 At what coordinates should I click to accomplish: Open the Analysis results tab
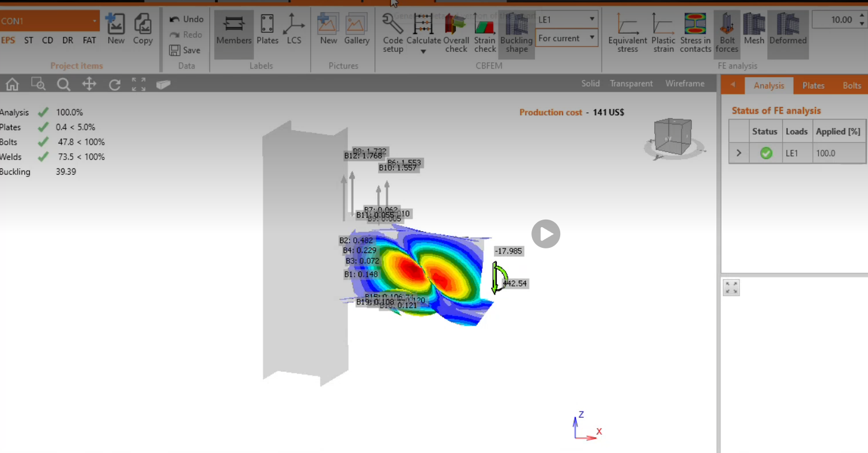(769, 85)
